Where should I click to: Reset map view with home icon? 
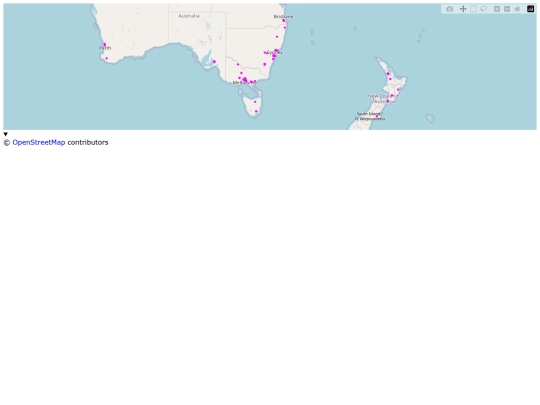(517, 9)
